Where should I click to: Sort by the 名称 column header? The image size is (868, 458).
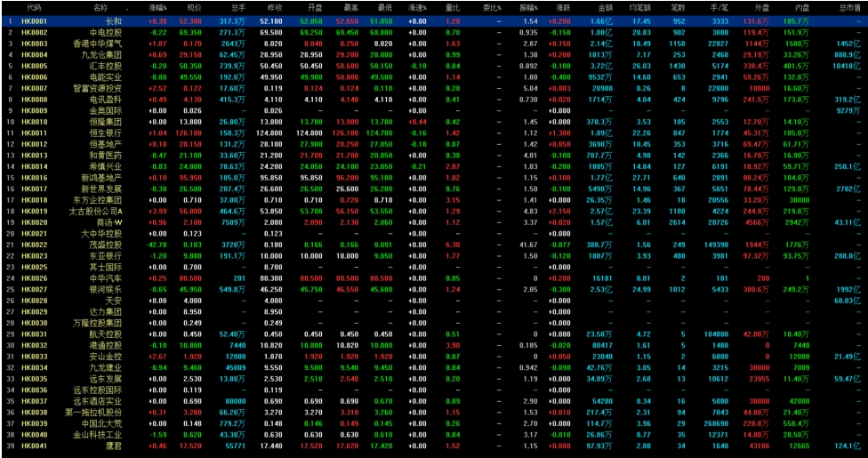pos(100,8)
